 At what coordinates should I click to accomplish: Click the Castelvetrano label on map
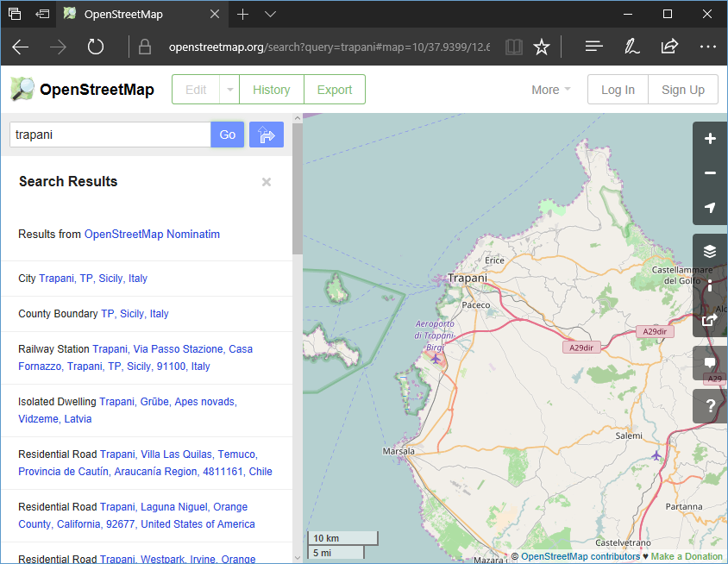point(623,542)
